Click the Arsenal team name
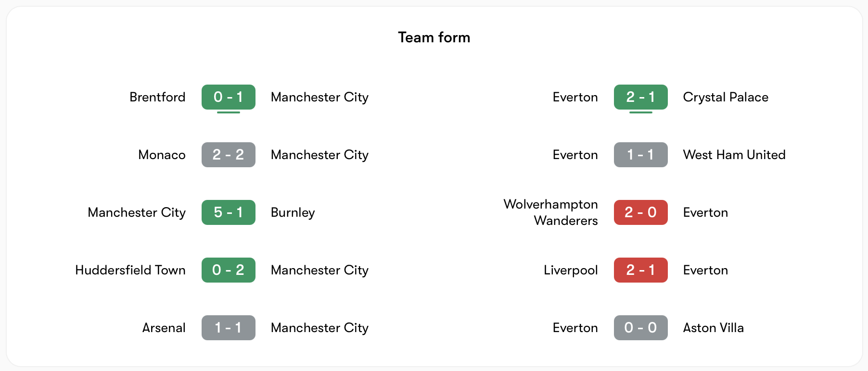868x371 pixels. pyautogui.click(x=164, y=328)
